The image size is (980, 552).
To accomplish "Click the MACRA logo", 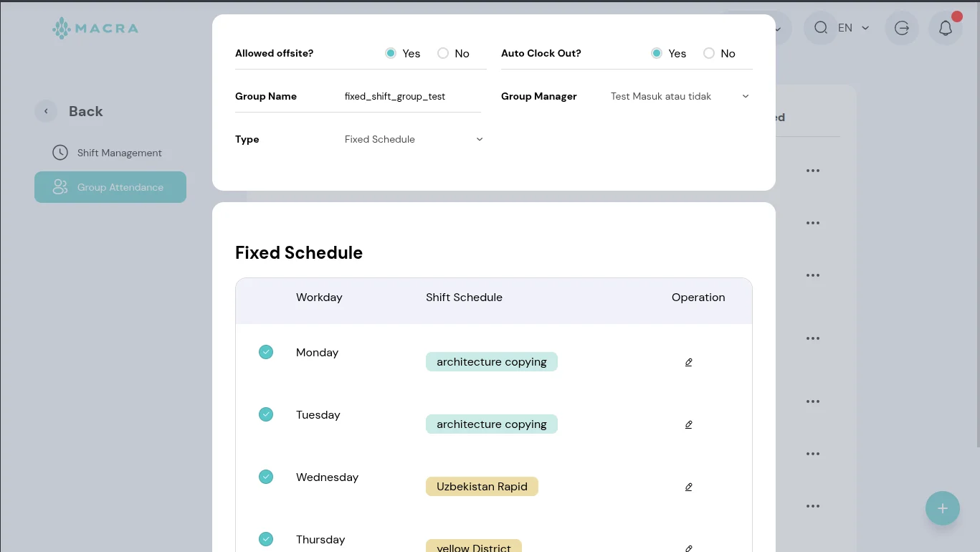I will tap(95, 29).
